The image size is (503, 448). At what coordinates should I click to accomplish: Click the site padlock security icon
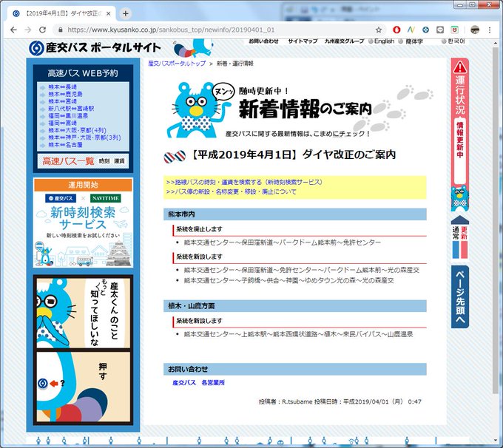[61, 30]
